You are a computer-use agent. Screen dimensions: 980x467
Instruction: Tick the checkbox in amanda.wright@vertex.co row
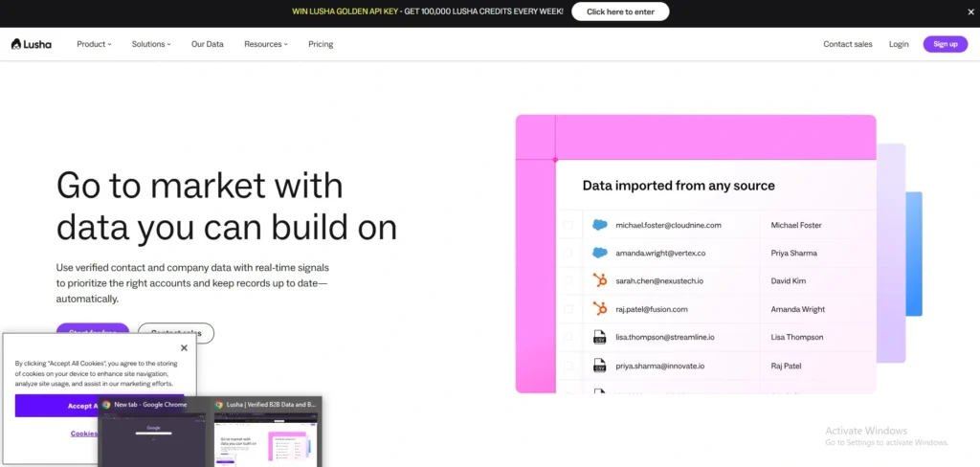(568, 254)
